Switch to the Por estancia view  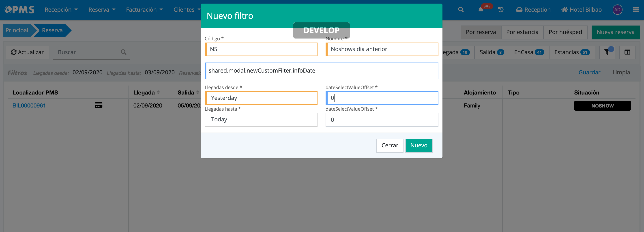(x=522, y=32)
